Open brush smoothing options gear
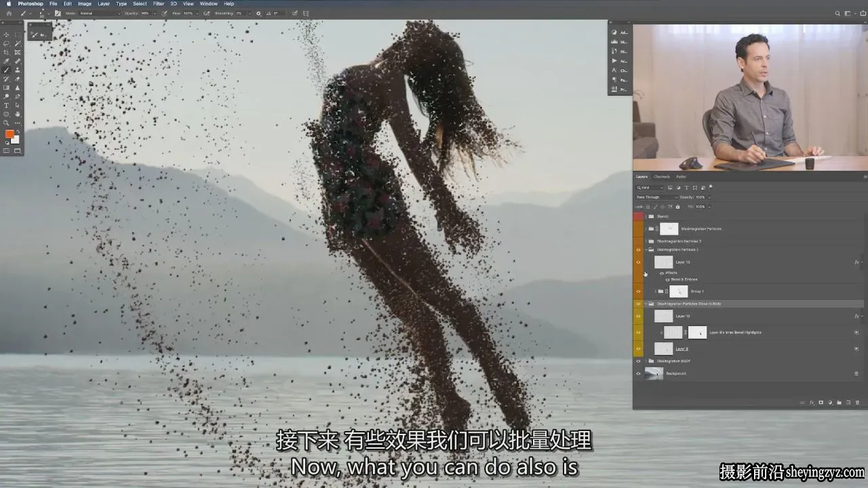Viewport: 868px width, 488px height. point(258,13)
